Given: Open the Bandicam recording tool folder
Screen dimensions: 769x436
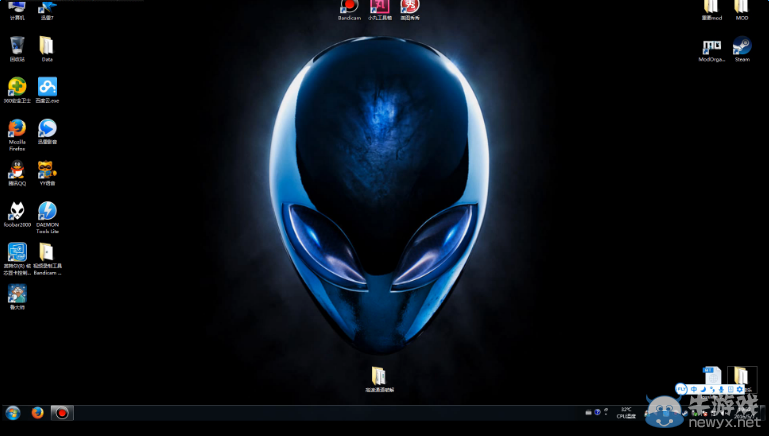Looking at the screenshot, I should coord(47,258).
